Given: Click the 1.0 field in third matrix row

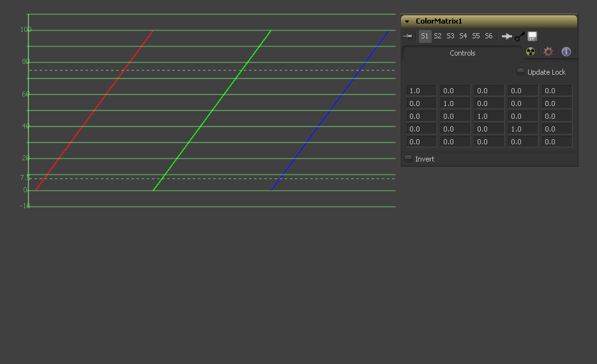Looking at the screenshot, I should point(489,116).
